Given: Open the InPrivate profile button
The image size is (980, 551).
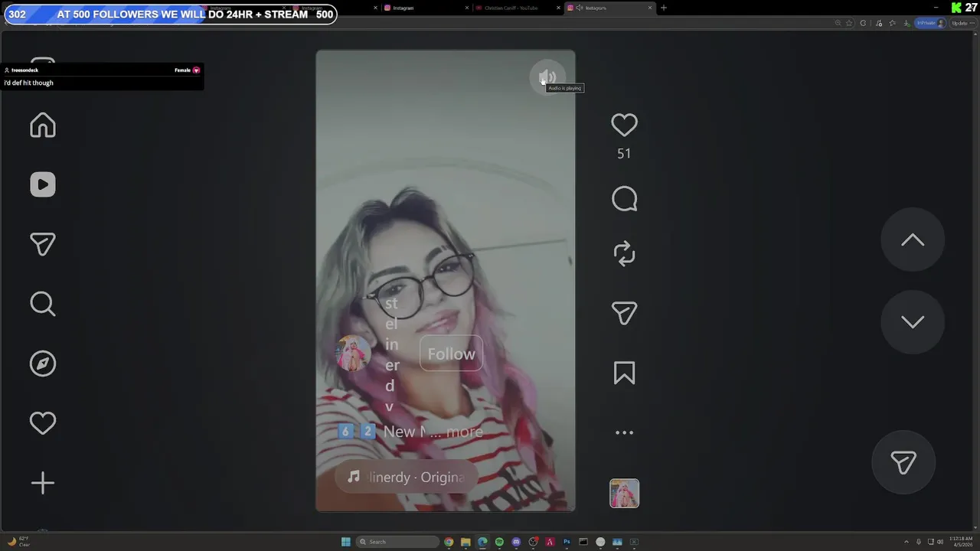Looking at the screenshot, I should pos(931,23).
